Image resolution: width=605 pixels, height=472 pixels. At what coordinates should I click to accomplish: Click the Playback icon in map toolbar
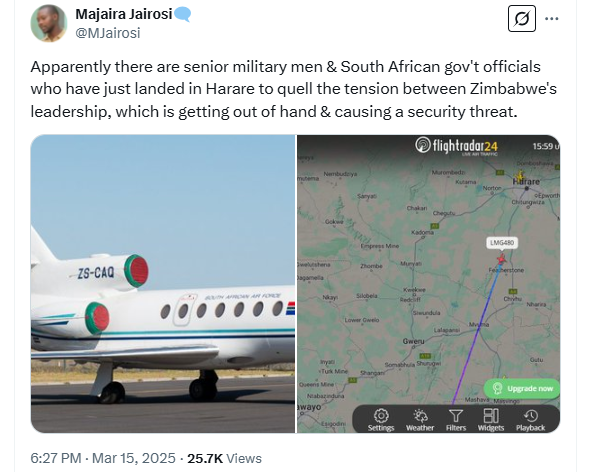530,419
